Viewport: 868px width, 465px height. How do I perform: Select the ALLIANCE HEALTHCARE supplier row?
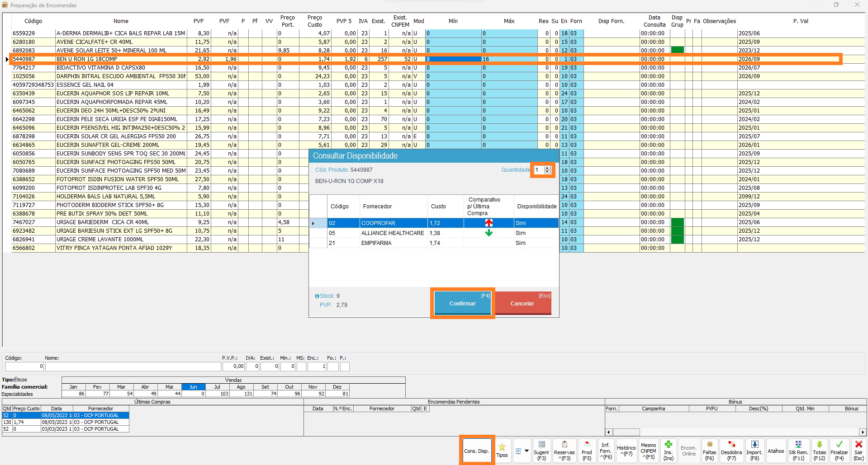tap(392, 233)
